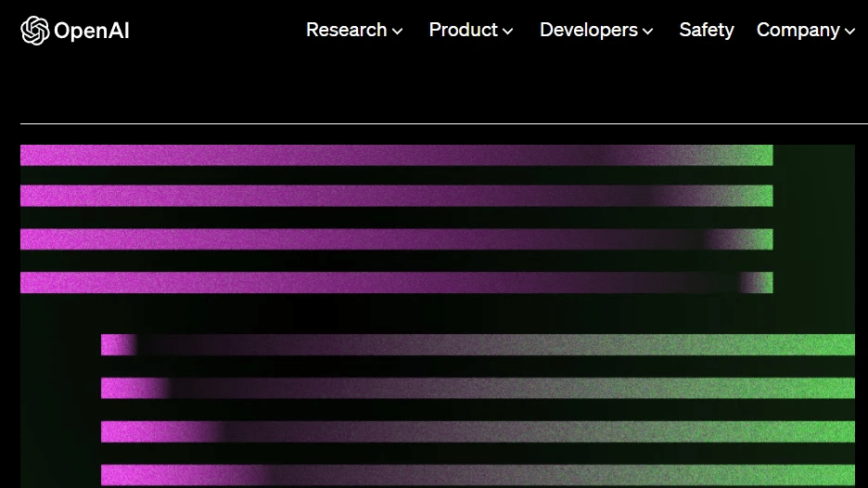Open the Developers navigation menu

588,30
